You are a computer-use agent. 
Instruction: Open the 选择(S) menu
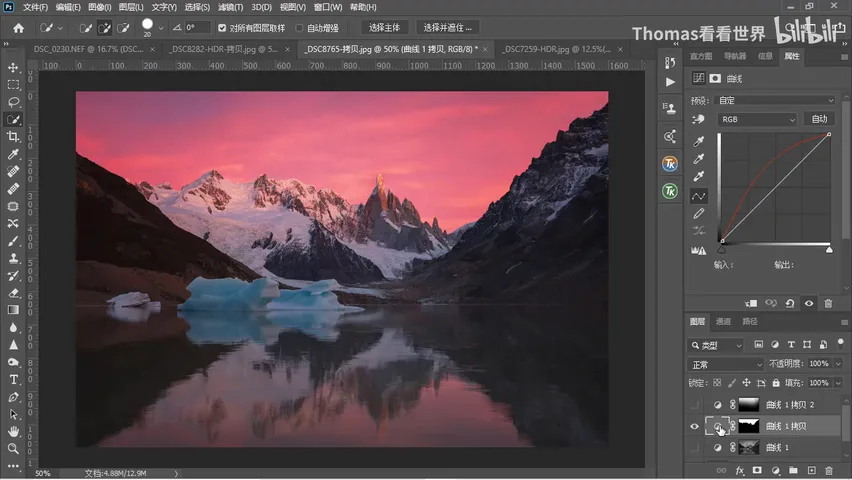[197, 7]
